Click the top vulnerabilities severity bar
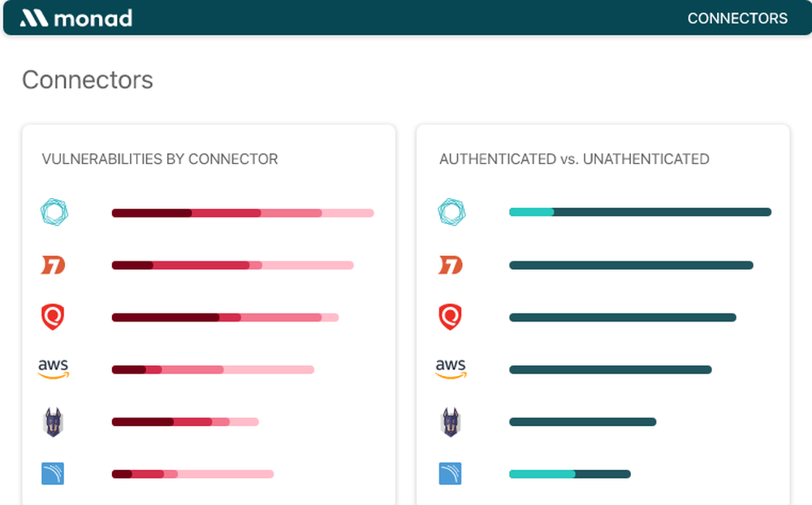The height and width of the screenshot is (505, 812). 243,213
